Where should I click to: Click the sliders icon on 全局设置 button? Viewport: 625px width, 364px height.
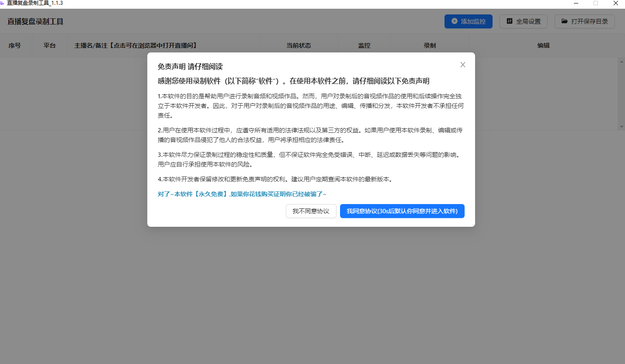[x=509, y=21]
